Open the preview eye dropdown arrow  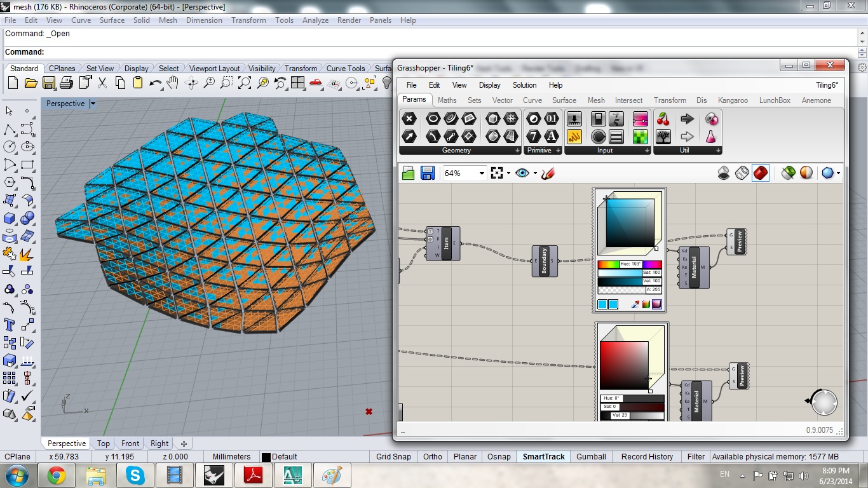click(x=535, y=173)
